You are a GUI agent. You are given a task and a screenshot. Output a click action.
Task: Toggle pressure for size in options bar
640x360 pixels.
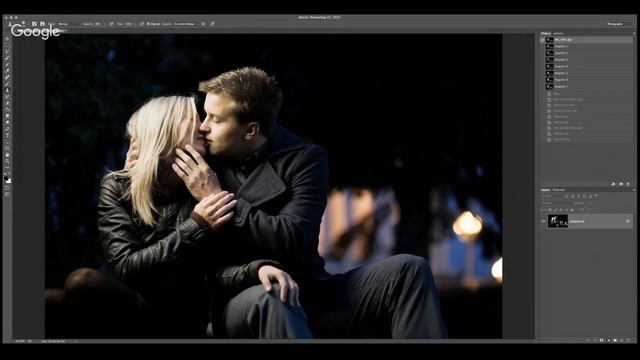coord(213,24)
